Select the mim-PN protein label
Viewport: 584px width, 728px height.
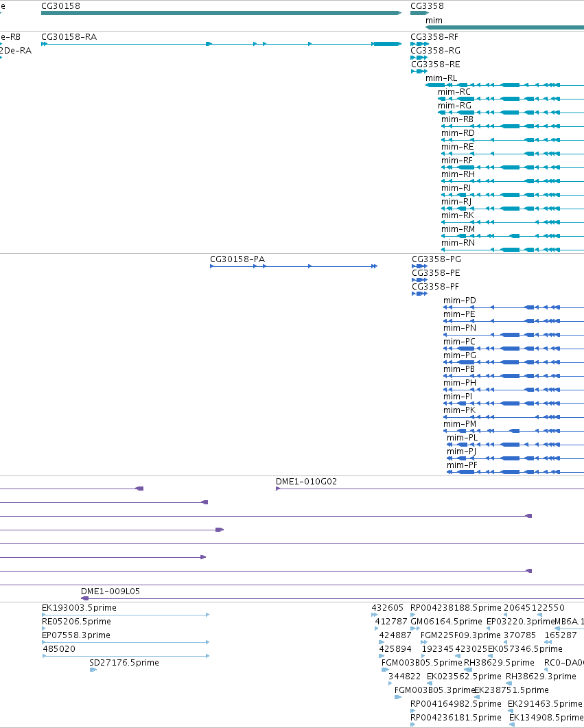(460, 327)
